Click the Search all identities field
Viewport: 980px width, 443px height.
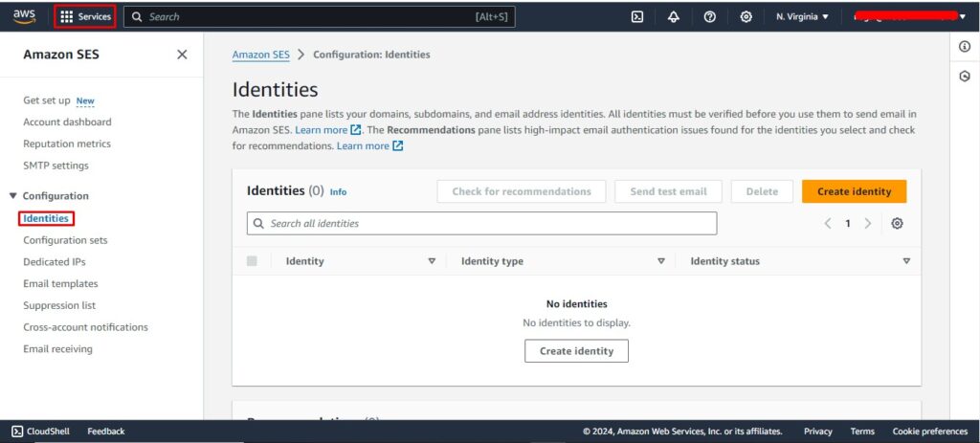(x=482, y=223)
